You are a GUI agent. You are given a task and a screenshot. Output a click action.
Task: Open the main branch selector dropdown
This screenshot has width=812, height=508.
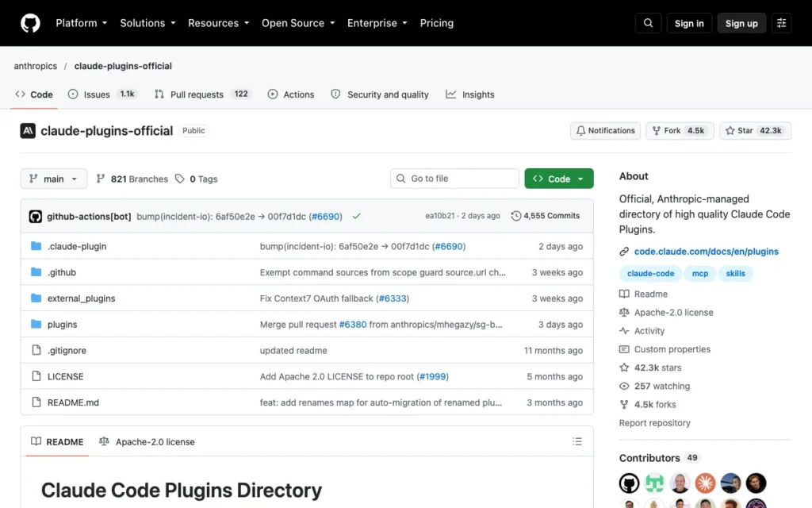54,179
